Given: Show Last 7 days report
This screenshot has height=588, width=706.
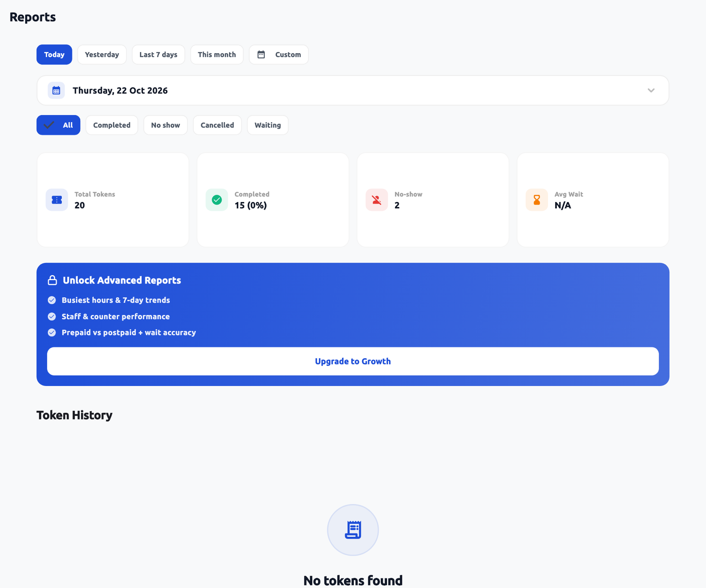Looking at the screenshot, I should [158, 55].
